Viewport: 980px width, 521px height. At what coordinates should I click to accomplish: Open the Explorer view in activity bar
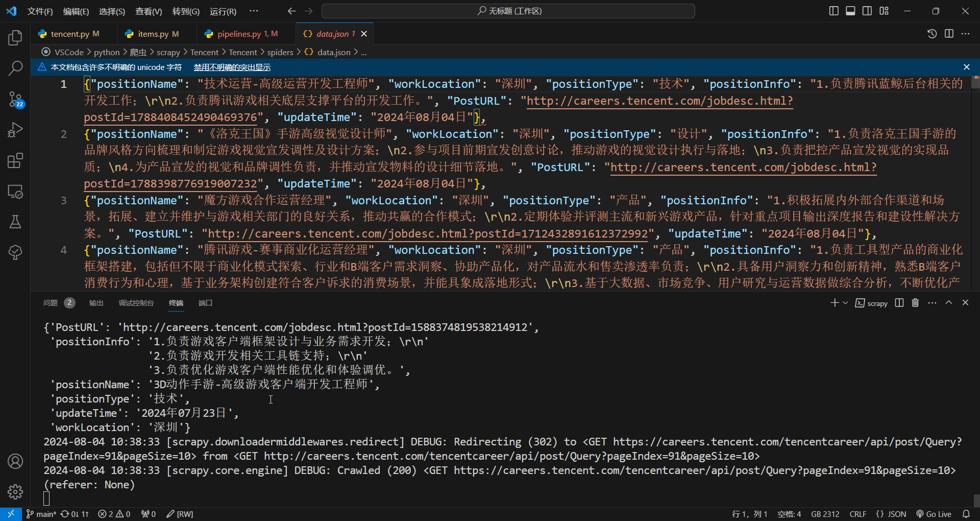15,38
